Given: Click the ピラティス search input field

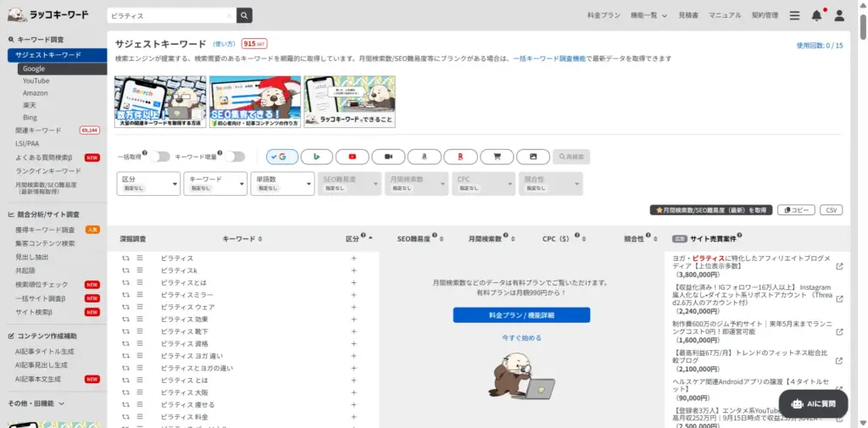Looking at the screenshot, I should pyautogui.click(x=170, y=15).
